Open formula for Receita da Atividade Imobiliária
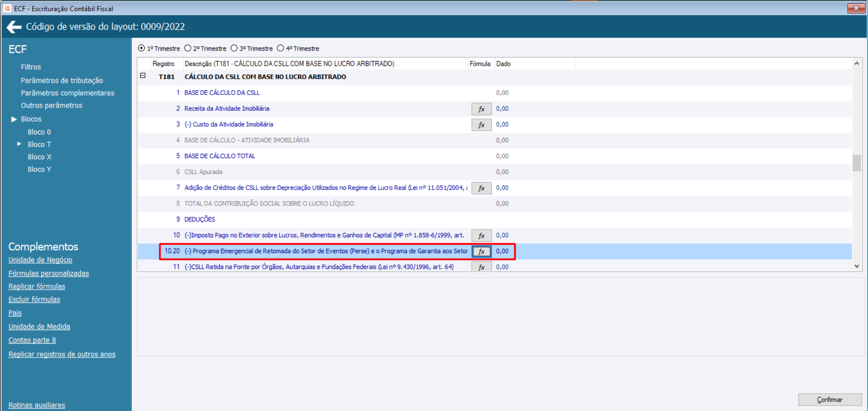Image resolution: width=868 pixels, height=411 pixels. (481, 109)
